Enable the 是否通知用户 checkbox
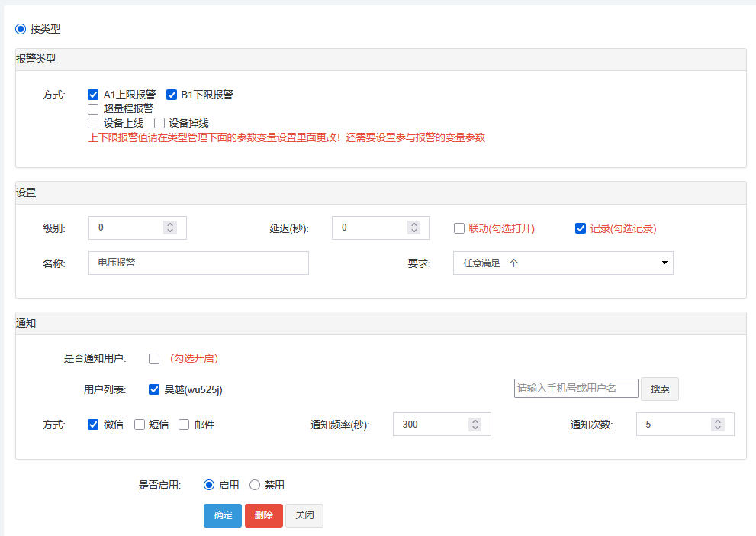Viewport: 756px width, 536px height. 154,358
